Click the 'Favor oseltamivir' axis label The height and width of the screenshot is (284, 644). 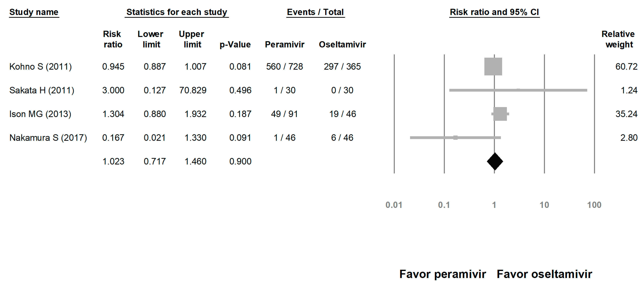coord(544,274)
